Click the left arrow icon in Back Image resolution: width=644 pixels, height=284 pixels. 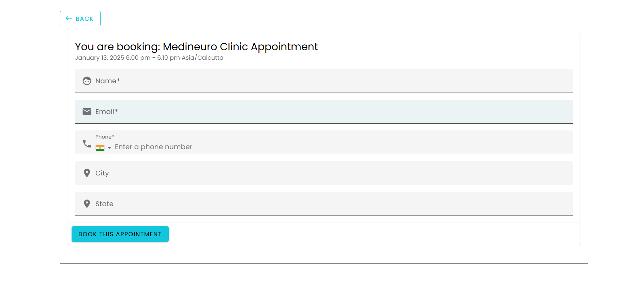pos(69,18)
